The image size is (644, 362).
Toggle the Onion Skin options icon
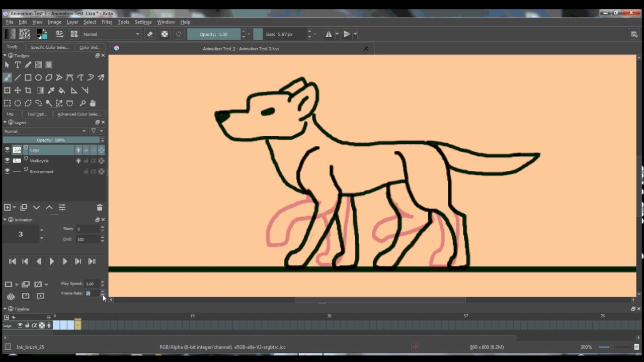coord(11,296)
